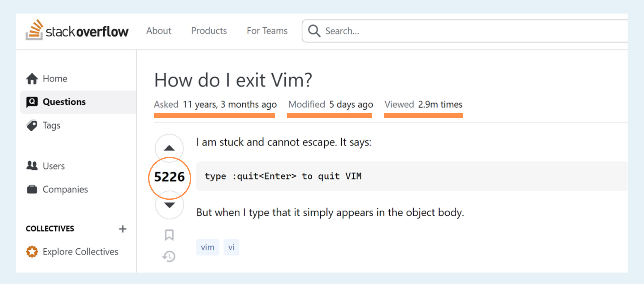Open the How do I exit Vim question title
Viewport: 644px width, 285px height.
[233, 80]
